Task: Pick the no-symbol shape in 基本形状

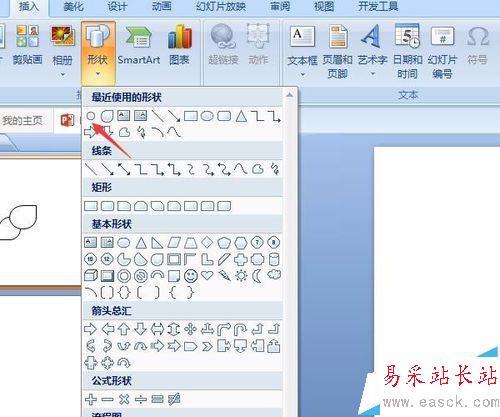Action: pos(141,276)
